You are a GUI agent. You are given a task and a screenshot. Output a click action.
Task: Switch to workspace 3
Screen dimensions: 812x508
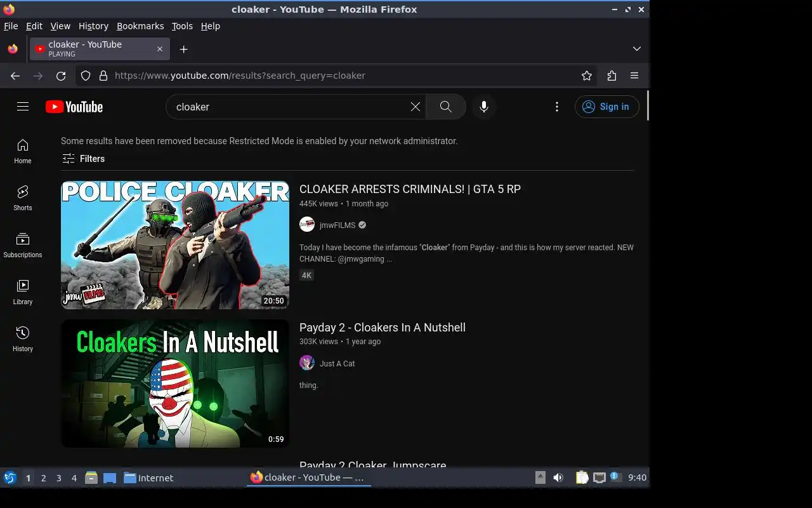59,478
